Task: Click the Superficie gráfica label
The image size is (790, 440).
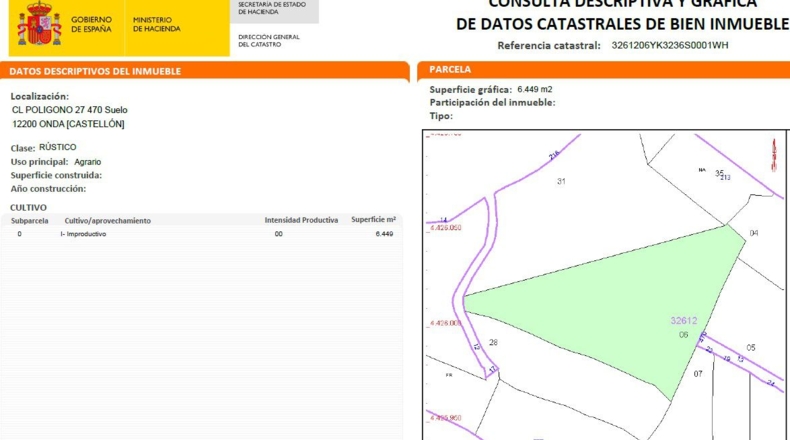Action: click(471, 90)
